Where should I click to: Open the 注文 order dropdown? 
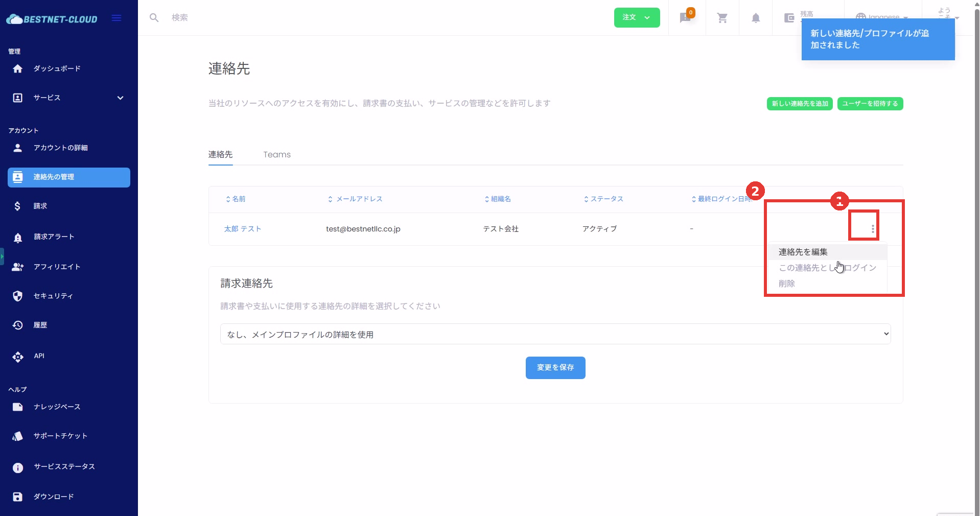(637, 17)
